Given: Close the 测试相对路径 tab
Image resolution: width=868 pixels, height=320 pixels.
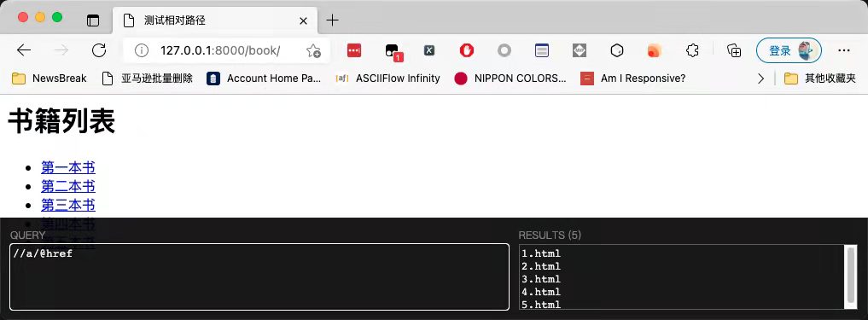Looking at the screenshot, I should point(303,21).
